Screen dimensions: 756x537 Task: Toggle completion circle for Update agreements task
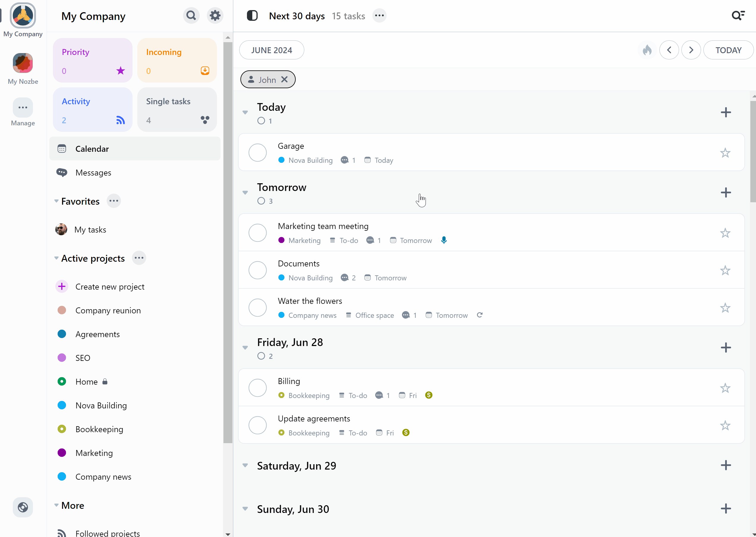pos(258,425)
